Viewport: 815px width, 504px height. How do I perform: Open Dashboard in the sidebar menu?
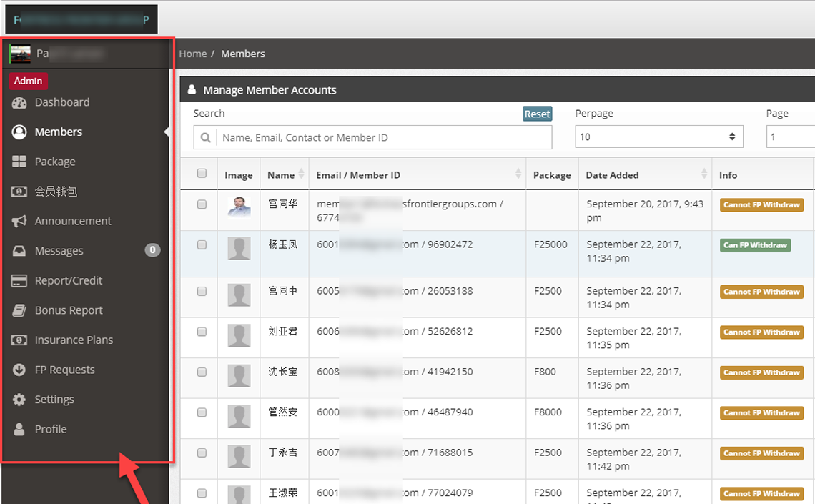pyautogui.click(x=62, y=102)
